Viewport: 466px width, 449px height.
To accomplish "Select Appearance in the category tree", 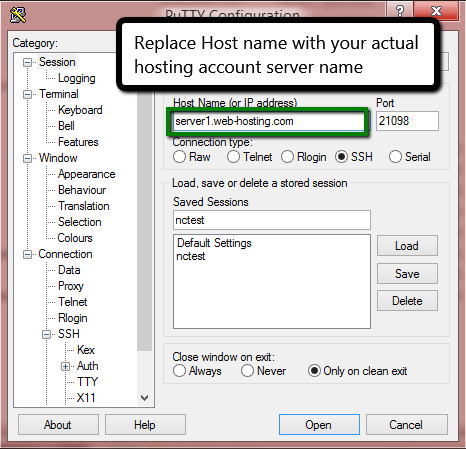I will [87, 174].
